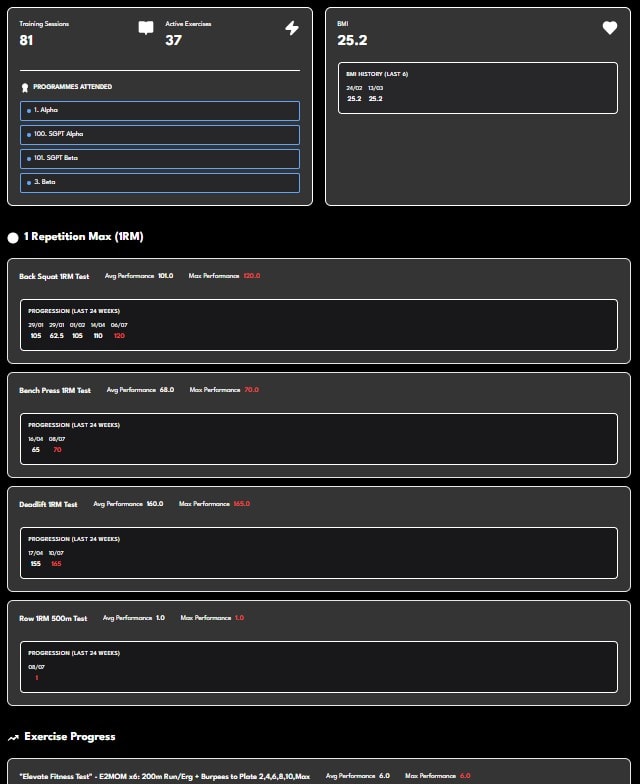Viewport: 640px width, 784px height.
Task: Click the Back Squat 1RM Test title
Action: tap(54, 276)
